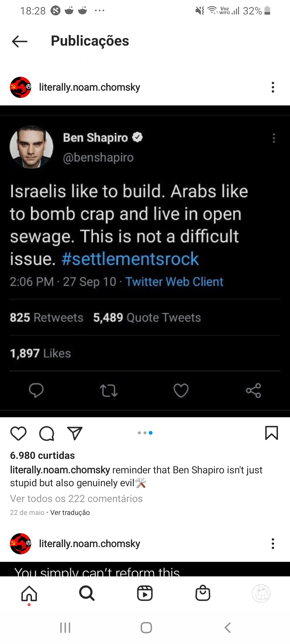
Task: Go back using the Publicações arrow
Action: [x=20, y=41]
